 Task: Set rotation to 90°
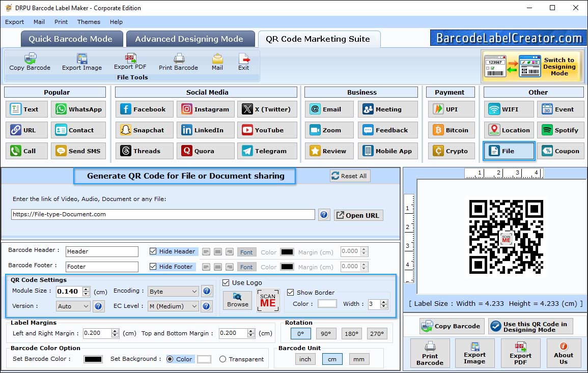325,334
